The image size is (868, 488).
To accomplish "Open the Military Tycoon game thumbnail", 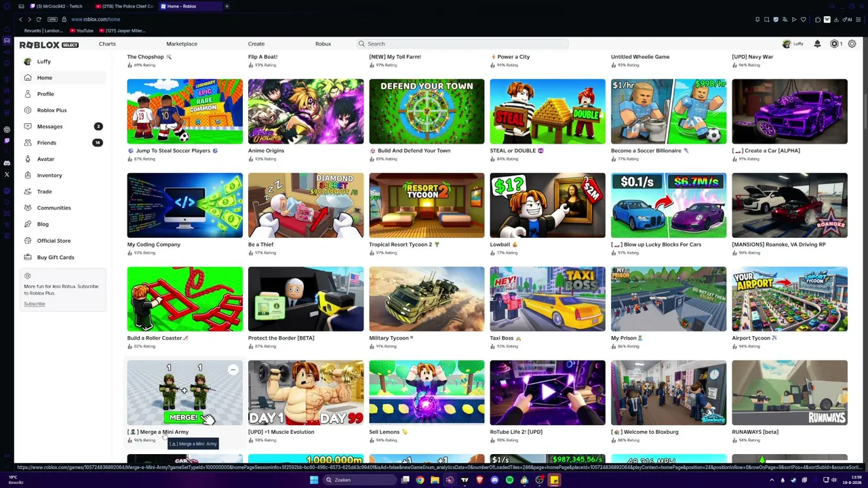I will click(x=427, y=299).
